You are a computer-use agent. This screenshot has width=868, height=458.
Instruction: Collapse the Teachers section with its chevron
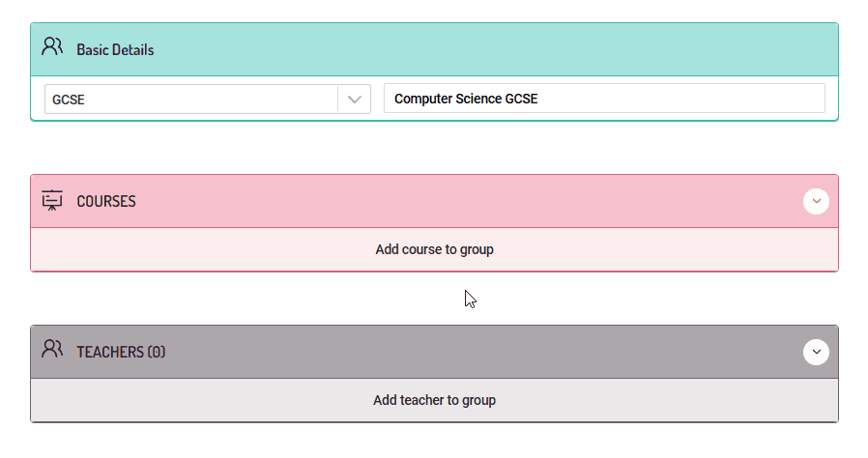tap(816, 352)
